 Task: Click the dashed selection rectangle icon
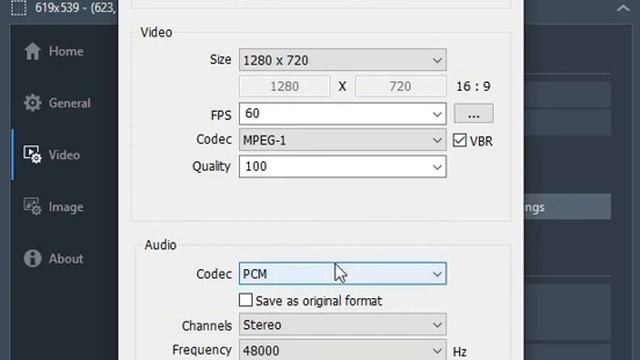pos(19,8)
